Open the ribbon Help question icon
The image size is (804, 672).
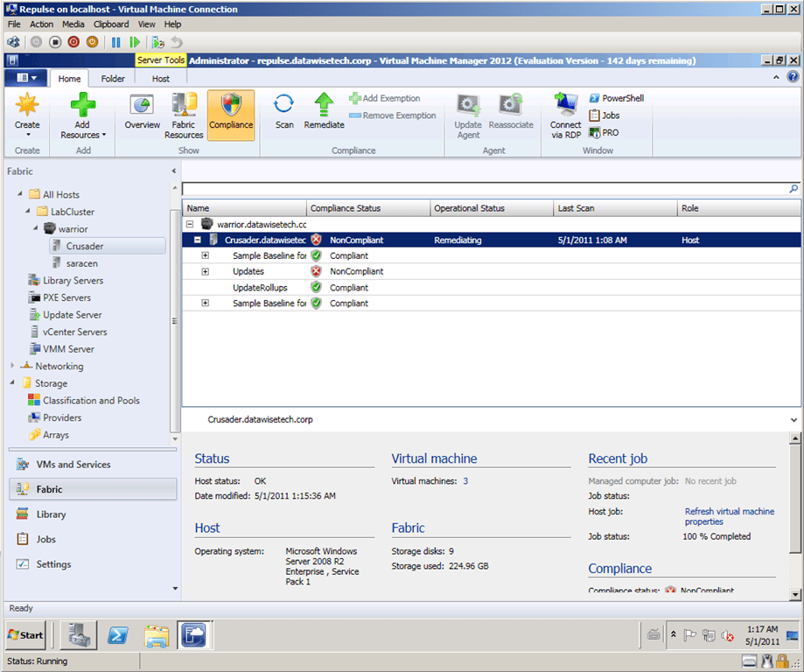tap(793, 77)
